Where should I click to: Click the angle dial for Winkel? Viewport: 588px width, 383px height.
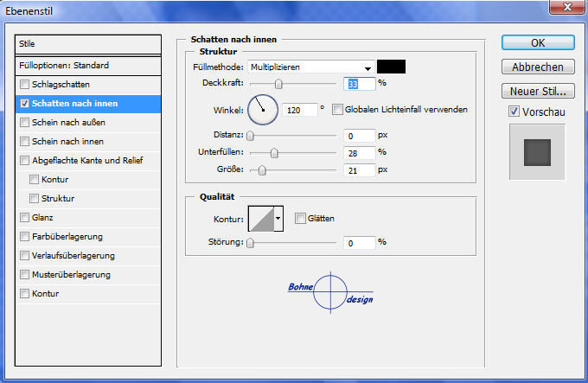coord(263,110)
